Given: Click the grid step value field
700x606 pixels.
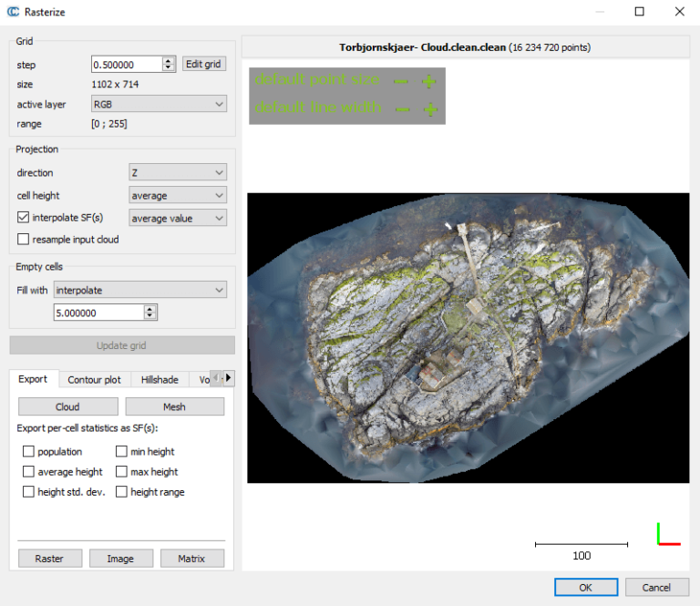Looking at the screenshot, I should [127, 65].
